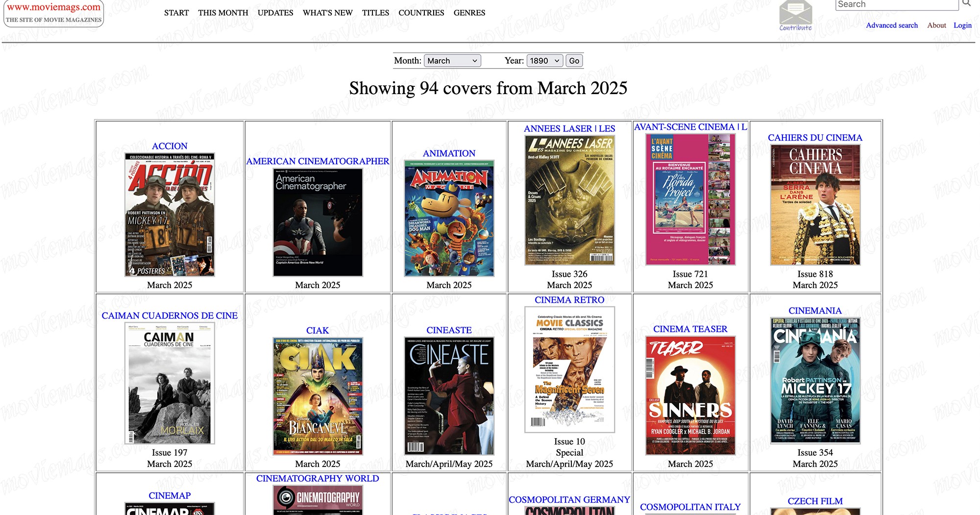
Task: View the Caiman black-and-white cover
Action: point(170,383)
